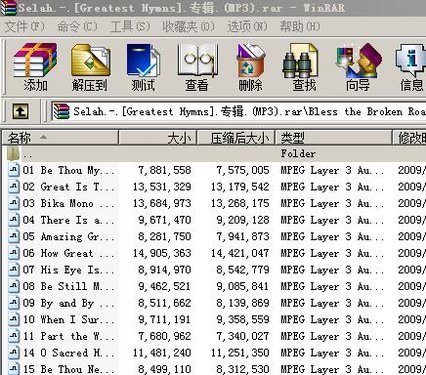This screenshot has width=426, height=375.
Task: Select file 07 His Eye Is...
Action: point(69,270)
